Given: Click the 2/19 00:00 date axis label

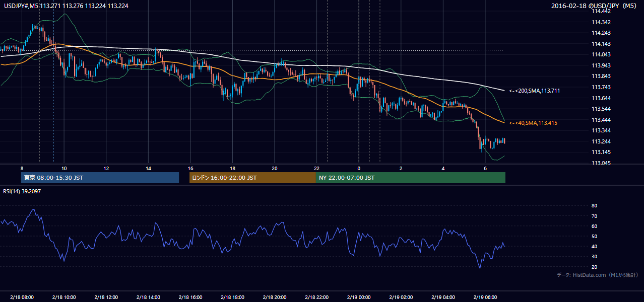Looking at the screenshot, I should [359, 297].
